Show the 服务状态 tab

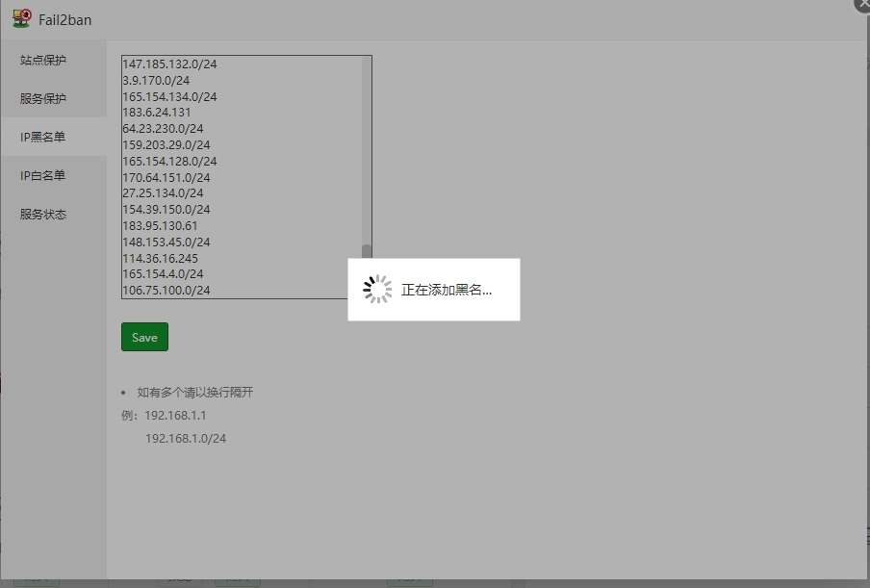pos(54,214)
